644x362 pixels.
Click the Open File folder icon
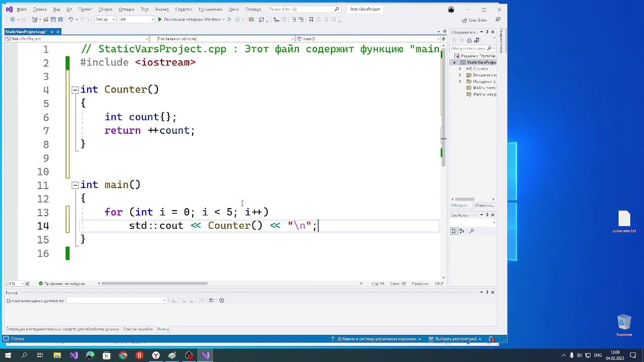pyautogui.click(x=46, y=20)
